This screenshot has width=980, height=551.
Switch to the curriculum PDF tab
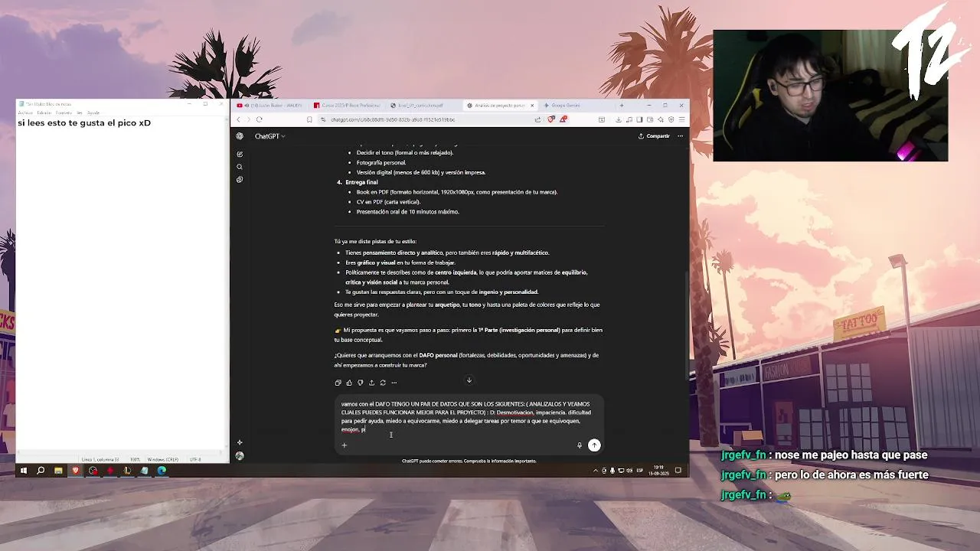click(423, 106)
